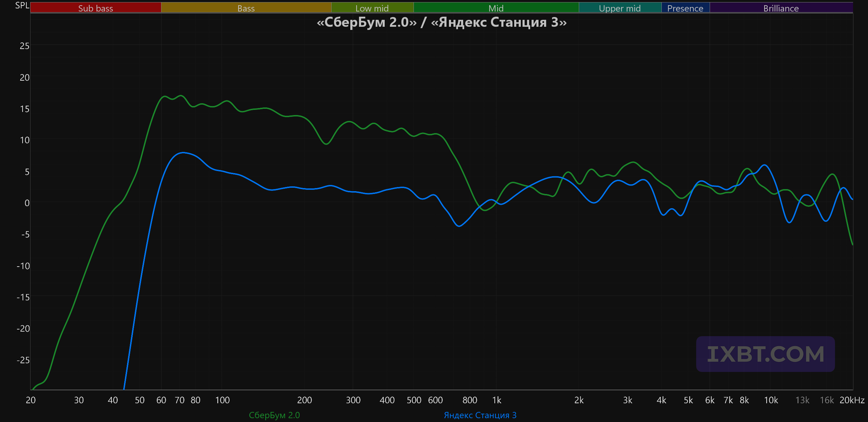Click the IXBT.COM watermark logo

pyautogui.click(x=766, y=354)
